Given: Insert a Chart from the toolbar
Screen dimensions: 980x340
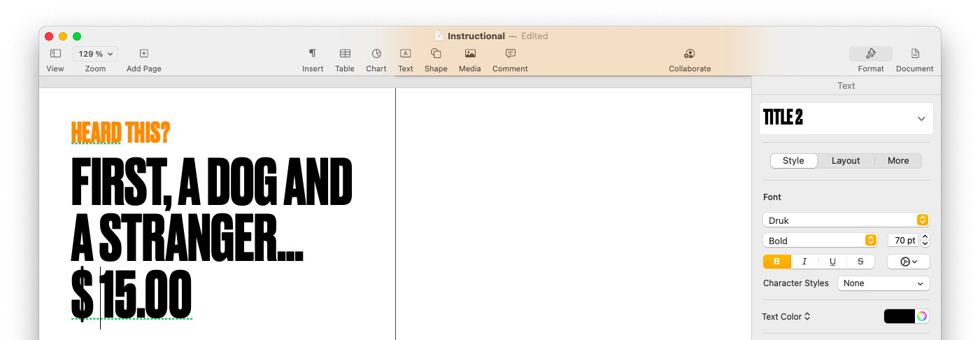Looking at the screenshot, I should click(x=376, y=54).
